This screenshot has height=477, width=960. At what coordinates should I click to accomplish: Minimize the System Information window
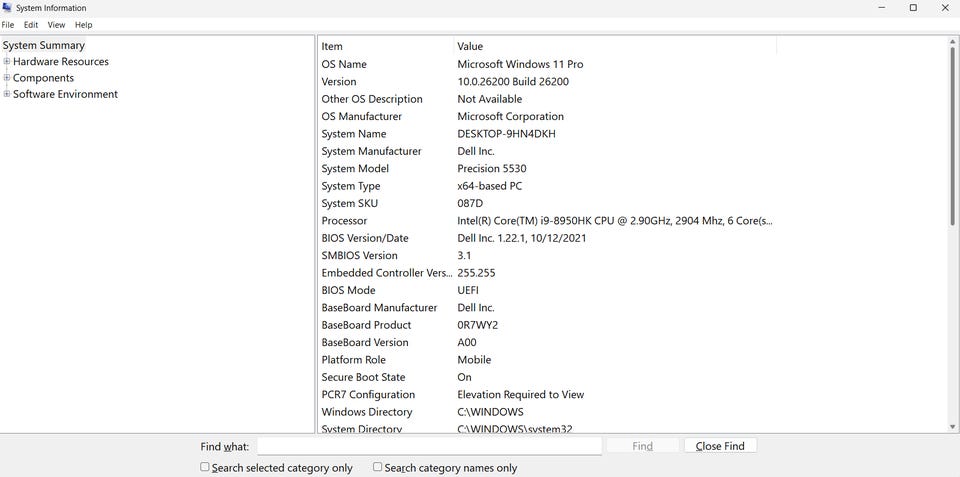click(x=883, y=8)
